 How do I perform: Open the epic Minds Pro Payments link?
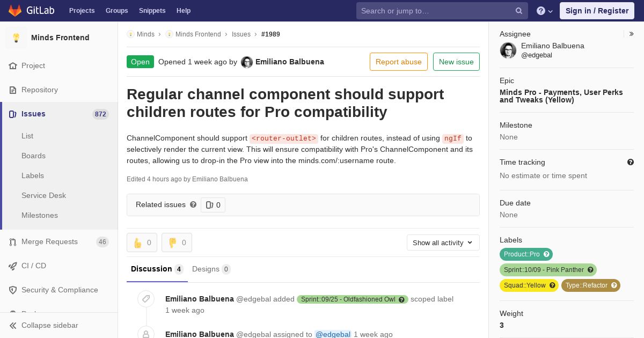click(x=561, y=96)
